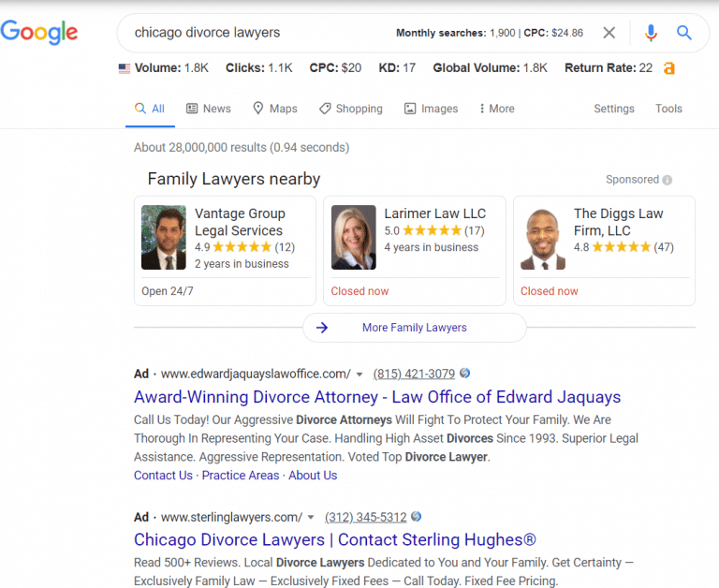Open The Diggs Law Firm photo
The width and height of the screenshot is (719, 588).
(x=543, y=237)
